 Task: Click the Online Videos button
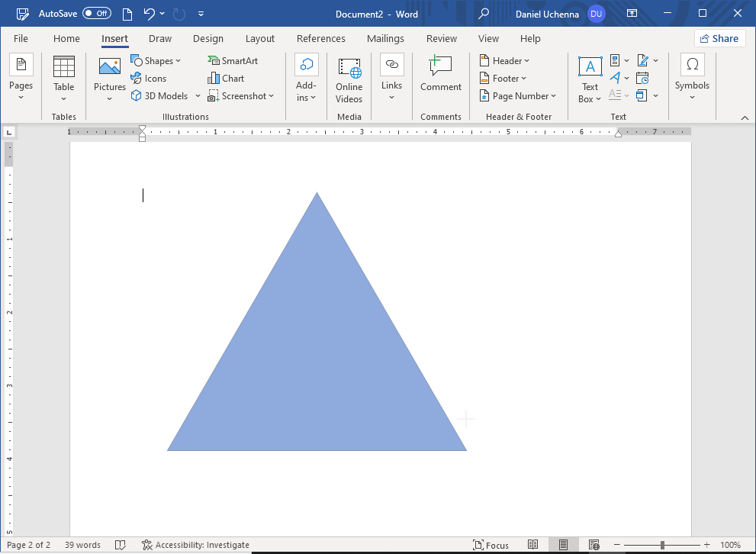349,80
